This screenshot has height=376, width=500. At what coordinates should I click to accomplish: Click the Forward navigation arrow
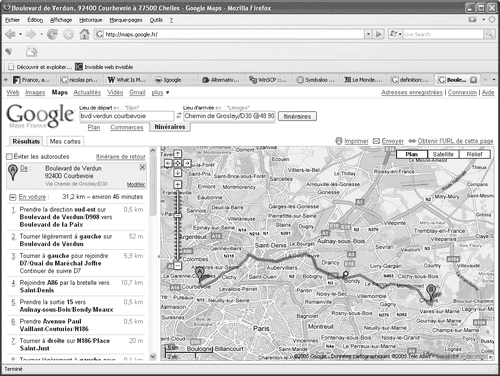click(x=31, y=34)
